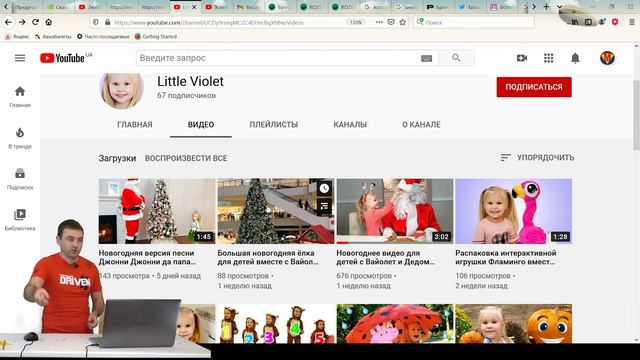Add Christmas tree video to queue
This screenshot has width=640, height=360.
tap(324, 206)
